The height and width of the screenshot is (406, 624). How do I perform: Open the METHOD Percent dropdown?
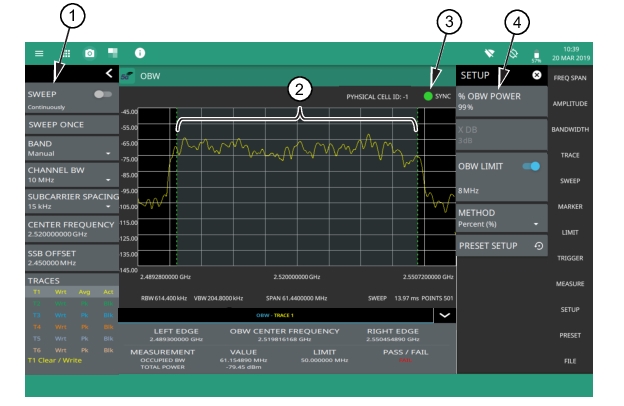coord(501,218)
